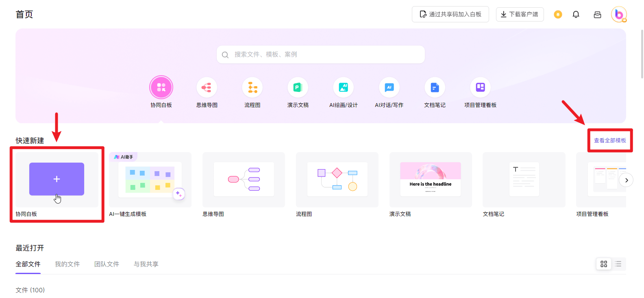Select the 文档笔记 category icon
This screenshot has height=298, width=644.
(x=435, y=87)
